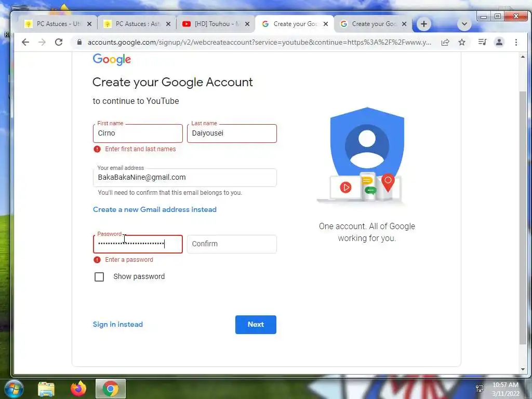Click the scrollbar down arrow

[523, 369]
